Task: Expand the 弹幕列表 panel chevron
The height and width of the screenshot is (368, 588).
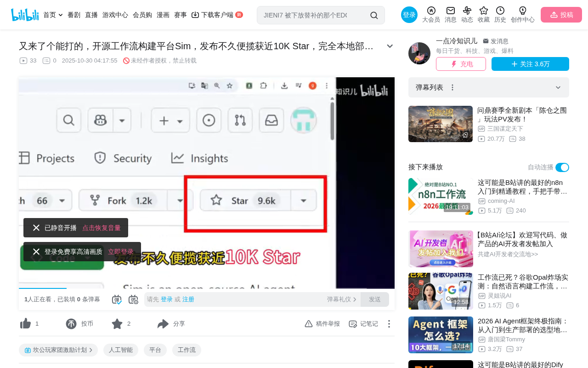Action: [558, 87]
